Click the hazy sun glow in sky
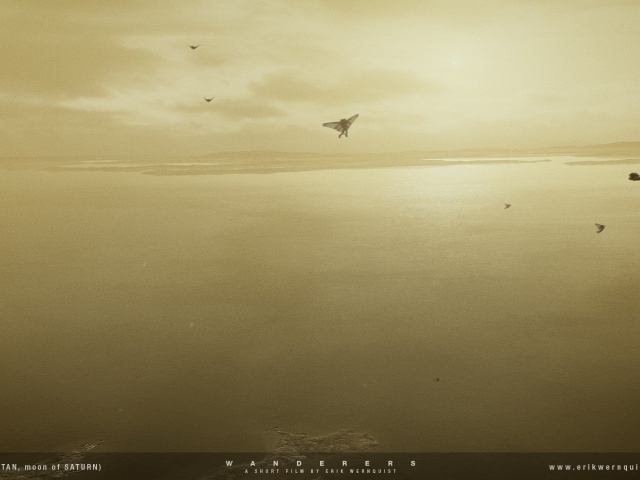 (455, 60)
